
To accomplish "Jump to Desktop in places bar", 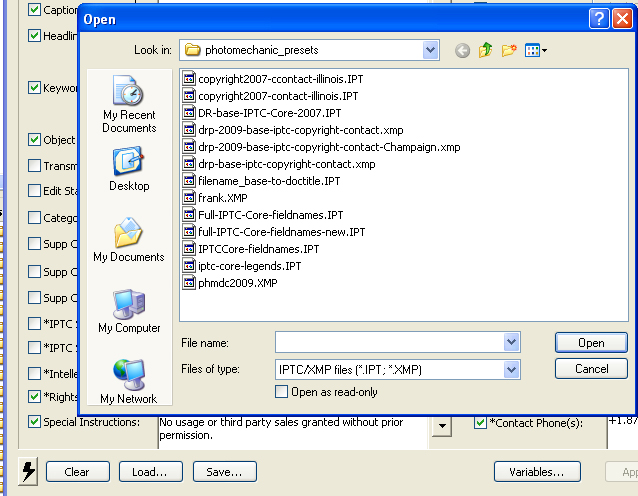I will (129, 170).
